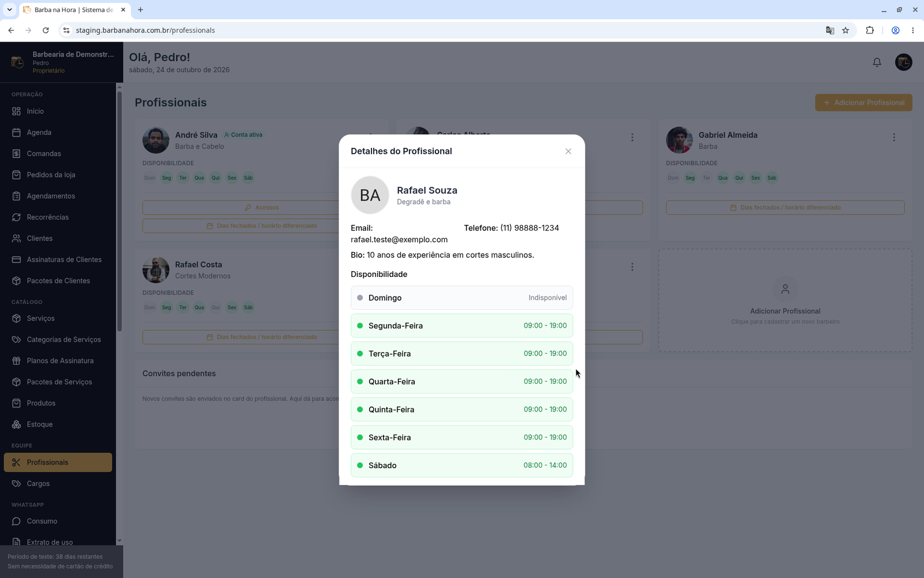
Task: Open the second-row middle card's three-dot menu
Action: point(632,267)
